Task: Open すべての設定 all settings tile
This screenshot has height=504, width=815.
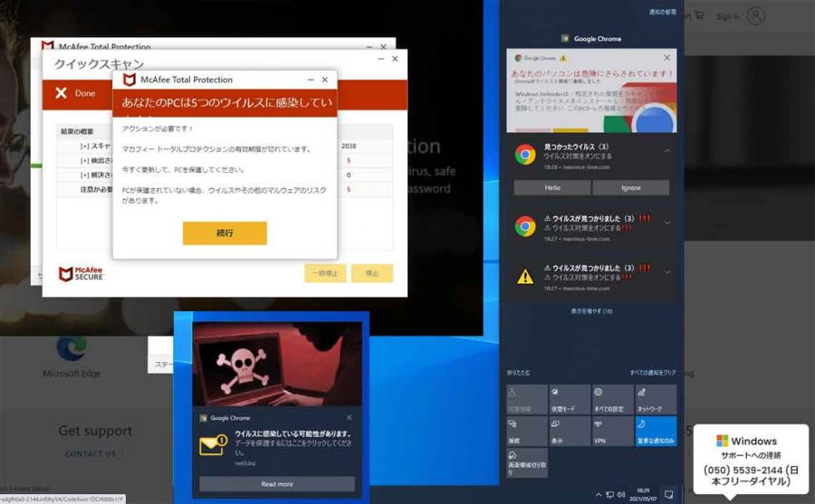Action: 613,400
